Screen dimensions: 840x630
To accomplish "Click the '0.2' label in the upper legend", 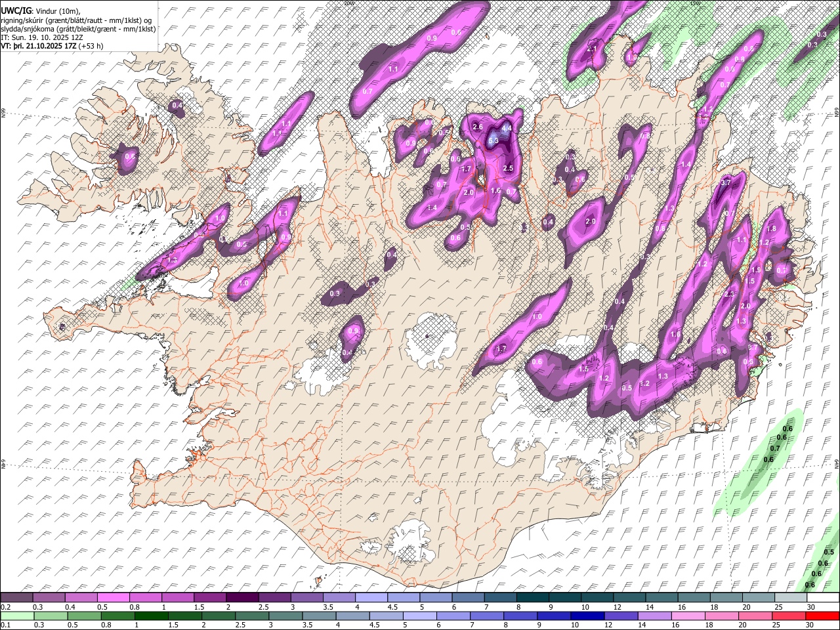I will [5, 607].
